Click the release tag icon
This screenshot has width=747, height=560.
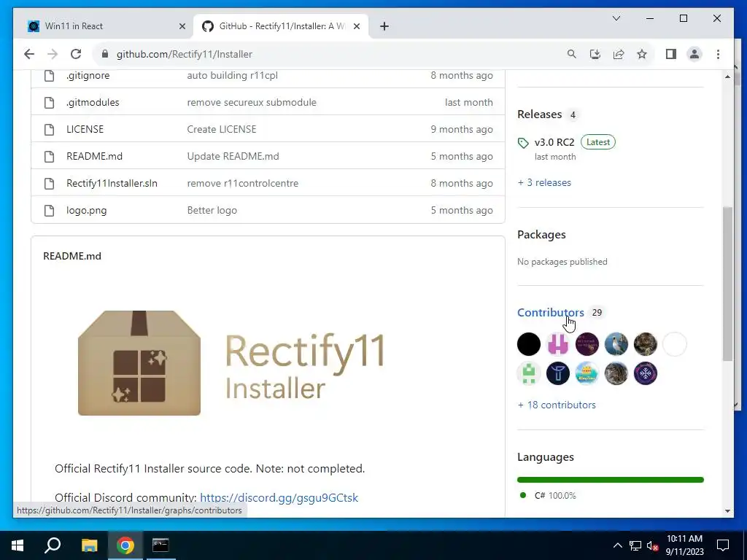(523, 143)
